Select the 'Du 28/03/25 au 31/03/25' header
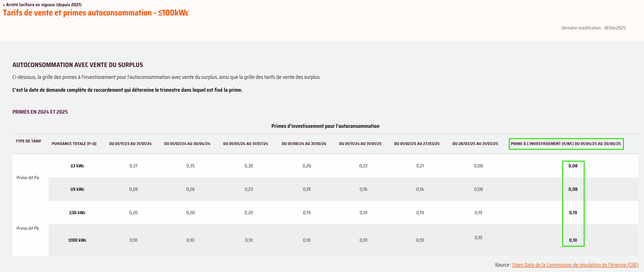The height and width of the screenshot is (272, 644). coord(475,144)
